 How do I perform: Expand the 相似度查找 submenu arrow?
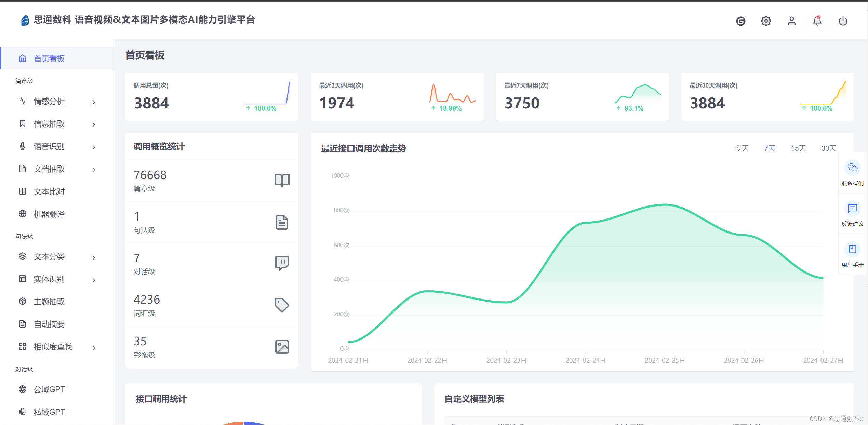tap(94, 348)
